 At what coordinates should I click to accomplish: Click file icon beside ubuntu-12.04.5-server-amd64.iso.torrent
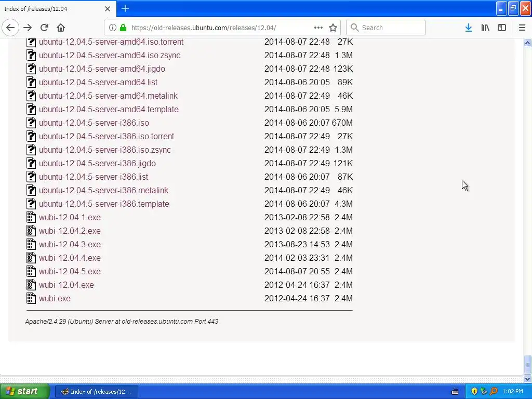tap(31, 42)
